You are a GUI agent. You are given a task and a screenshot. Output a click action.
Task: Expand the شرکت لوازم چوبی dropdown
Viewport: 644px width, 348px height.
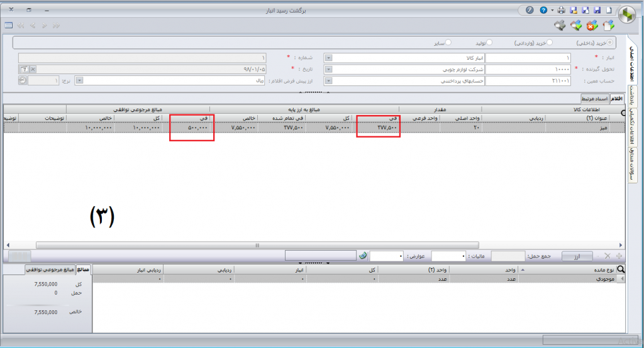click(x=328, y=69)
